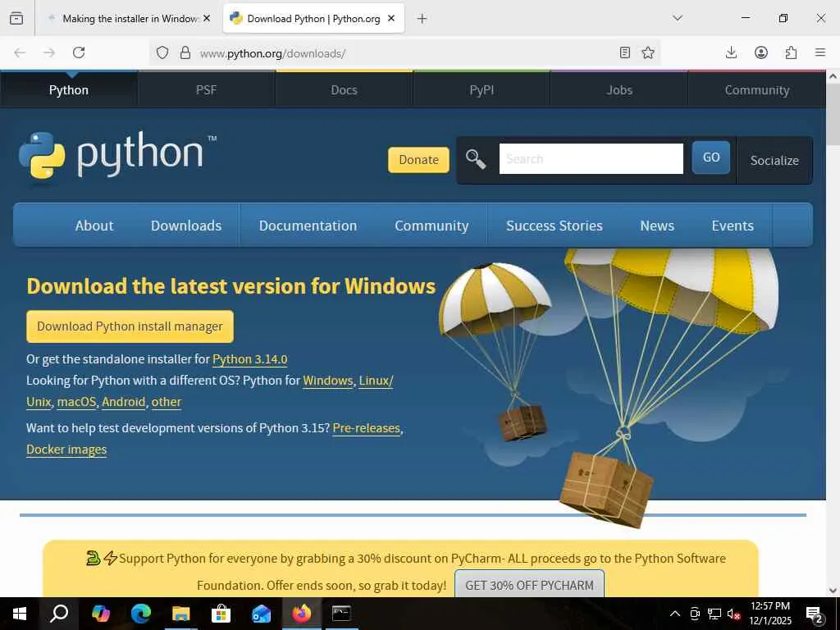
Task: Click 'Download Python install manager' button
Action: [130, 326]
